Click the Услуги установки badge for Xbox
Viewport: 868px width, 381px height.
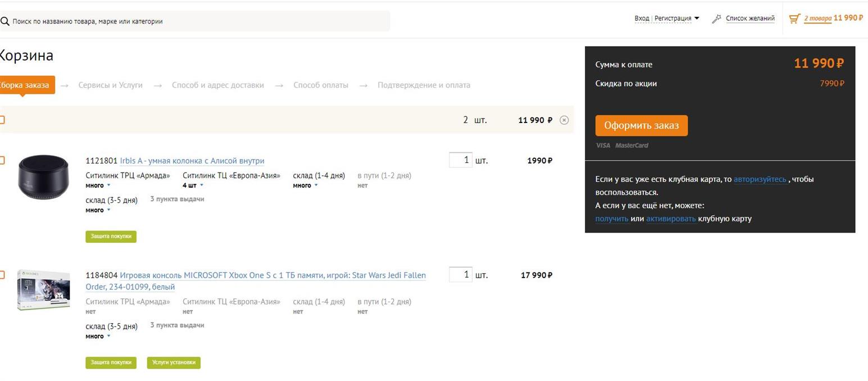click(174, 363)
